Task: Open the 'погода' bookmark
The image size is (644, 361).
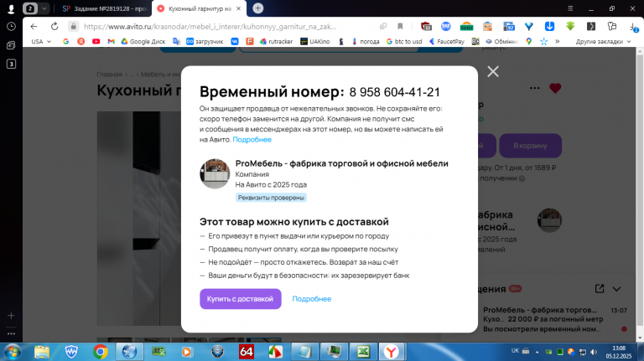Action: pyautogui.click(x=365, y=41)
